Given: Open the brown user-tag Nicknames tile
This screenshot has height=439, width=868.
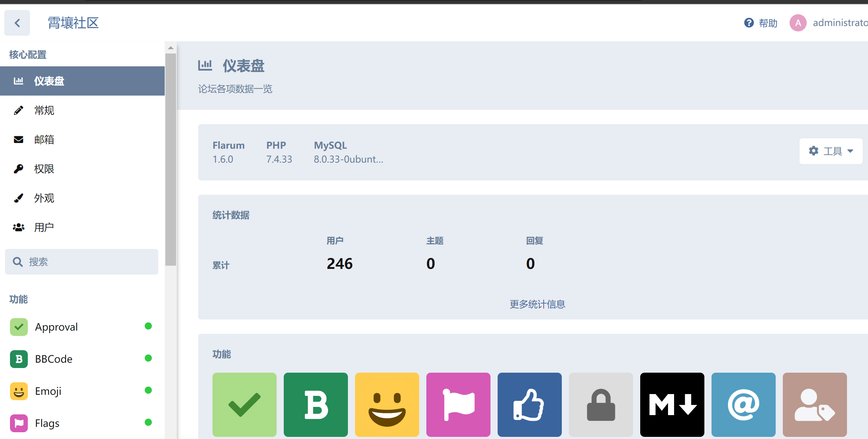Looking at the screenshot, I should pos(815,404).
